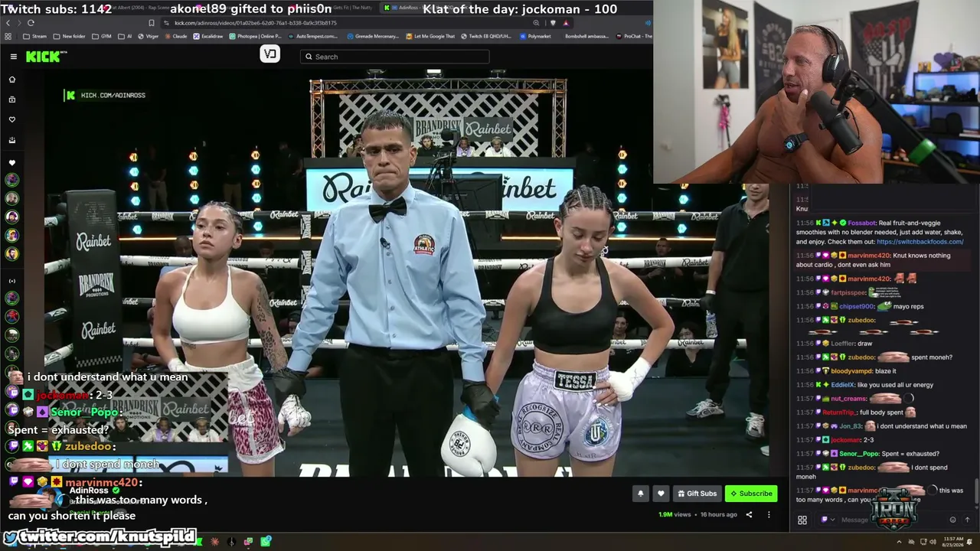Click the Gift Subs button
Image resolution: width=980 pixels, height=551 pixels.
pos(697,494)
